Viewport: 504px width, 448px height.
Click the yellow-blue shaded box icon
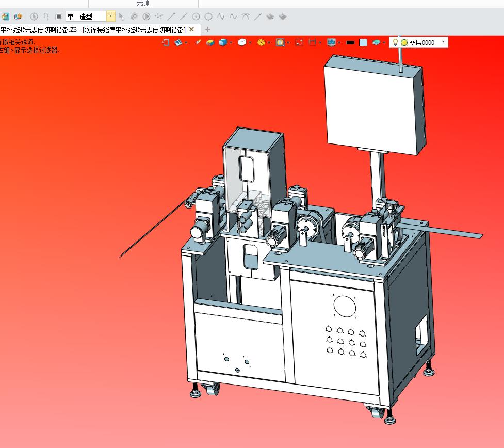(210, 42)
